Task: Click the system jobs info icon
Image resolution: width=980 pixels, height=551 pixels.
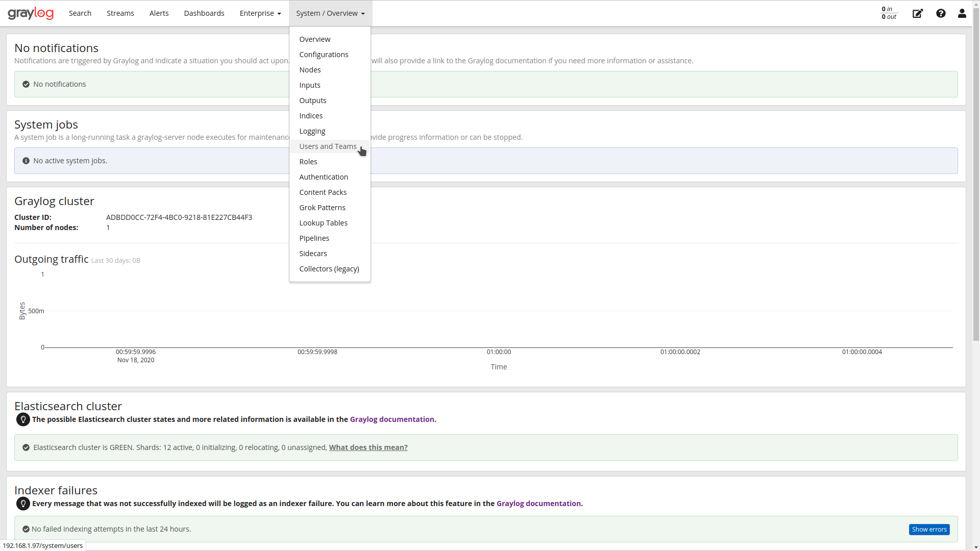Action: 26,160
